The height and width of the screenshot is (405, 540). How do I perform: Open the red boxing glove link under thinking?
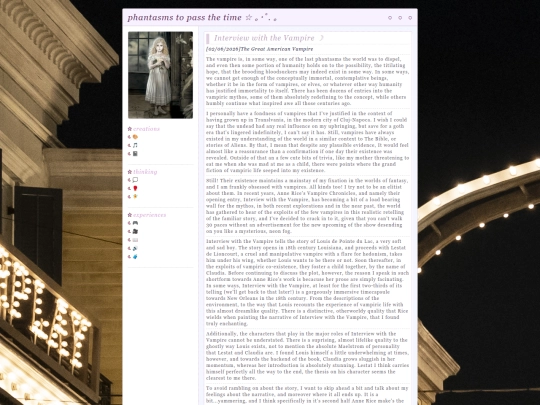[x=135, y=188]
